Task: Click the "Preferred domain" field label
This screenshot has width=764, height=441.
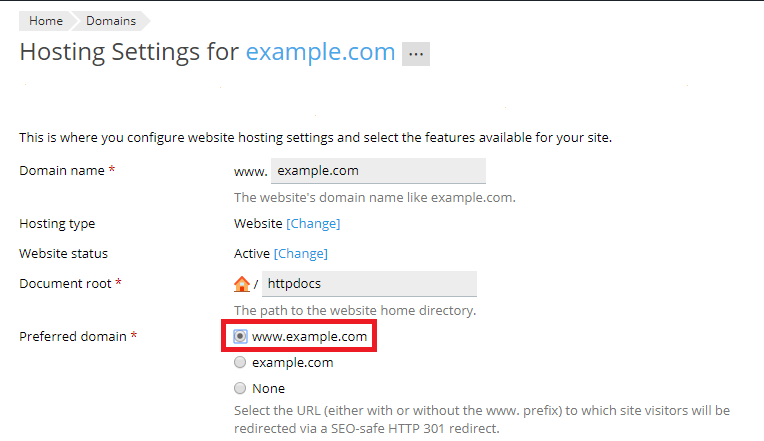Action: point(73,337)
